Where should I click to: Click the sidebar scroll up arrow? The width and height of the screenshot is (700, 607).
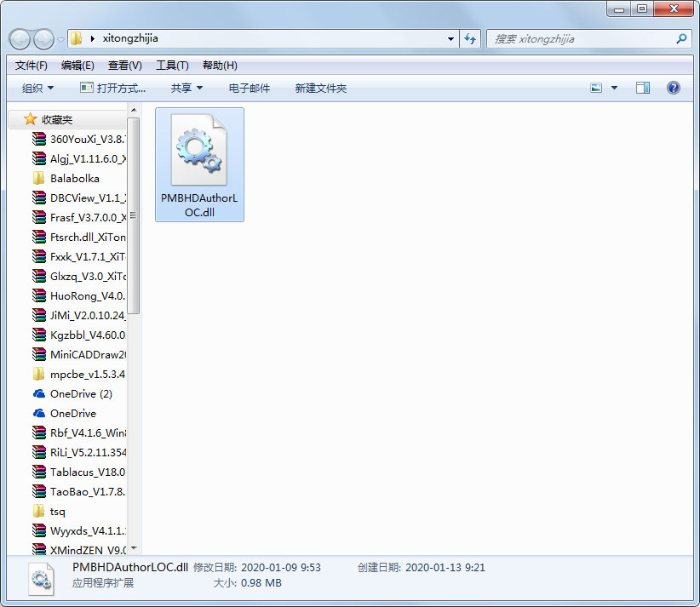(134, 110)
